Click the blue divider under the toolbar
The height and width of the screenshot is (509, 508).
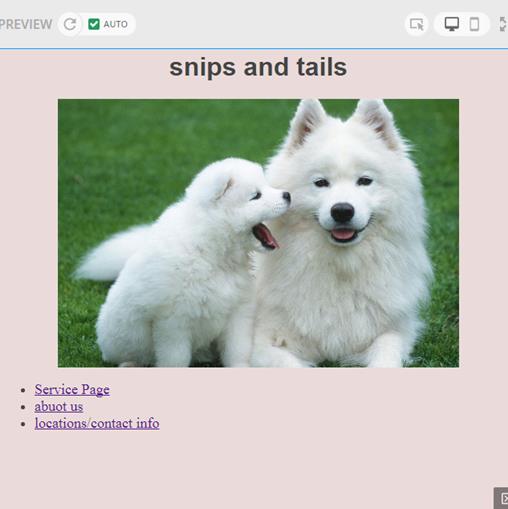tap(254, 49)
